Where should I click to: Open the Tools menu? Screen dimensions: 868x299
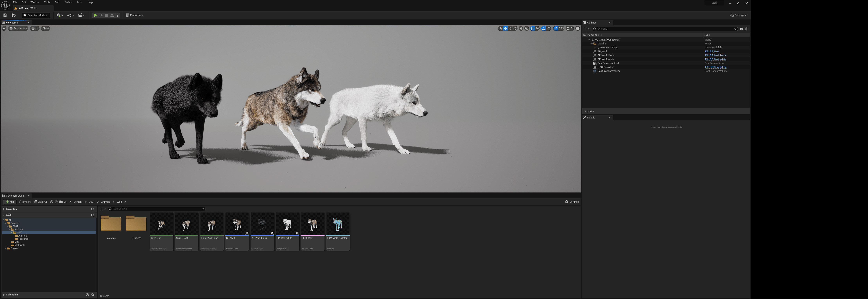click(47, 2)
